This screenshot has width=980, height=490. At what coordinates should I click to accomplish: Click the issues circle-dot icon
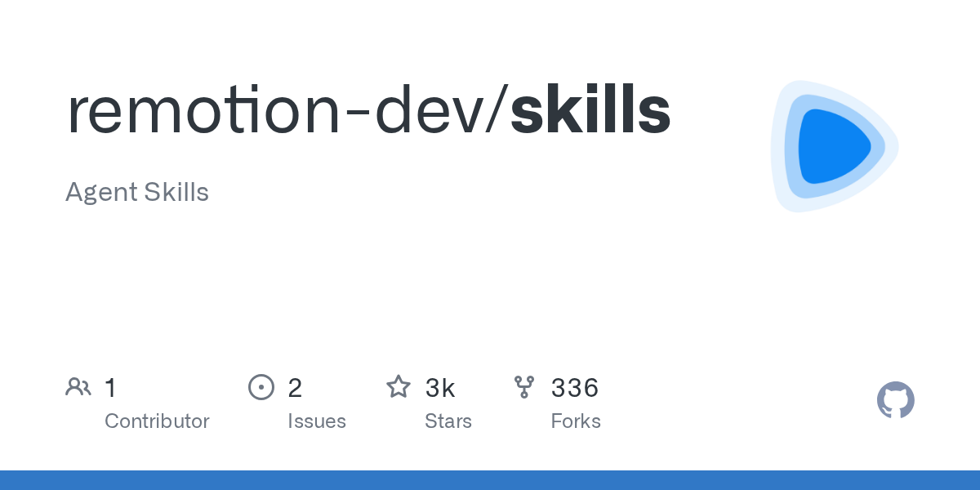coord(261,386)
